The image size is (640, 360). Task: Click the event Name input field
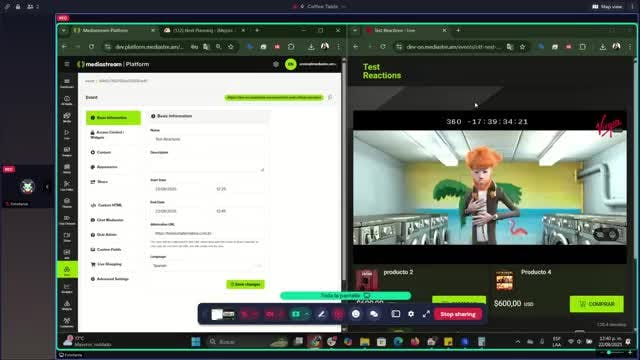207,139
